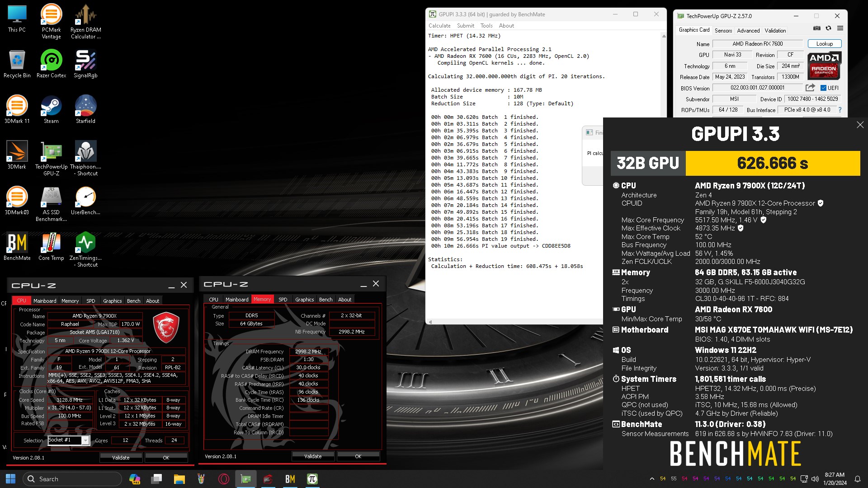Image resolution: width=868 pixels, height=488 pixels.
Task: Open the Recycle Bin icon
Action: [x=17, y=64]
